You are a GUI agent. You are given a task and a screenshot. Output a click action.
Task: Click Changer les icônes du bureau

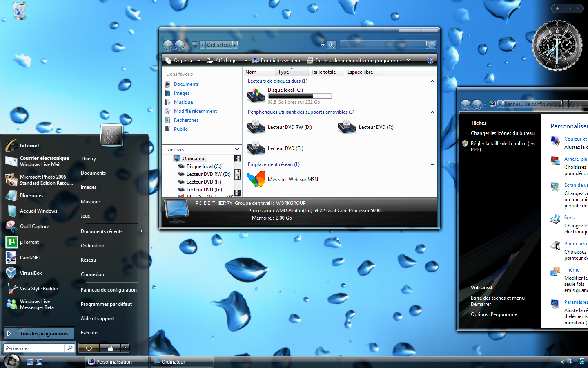502,133
